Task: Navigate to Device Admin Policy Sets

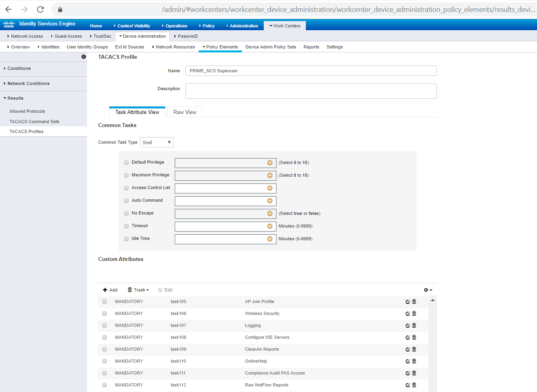Action: [x=270, y=47]
